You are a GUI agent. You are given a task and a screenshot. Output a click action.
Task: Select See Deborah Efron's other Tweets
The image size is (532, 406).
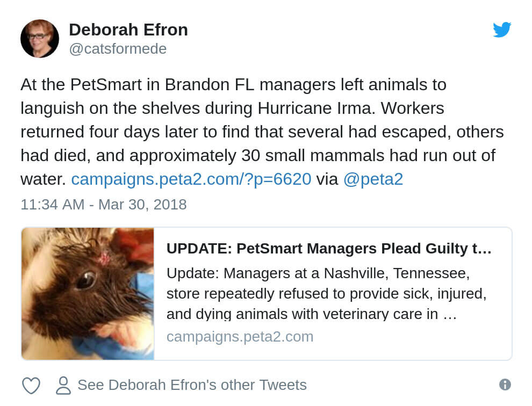coord(192,385)
